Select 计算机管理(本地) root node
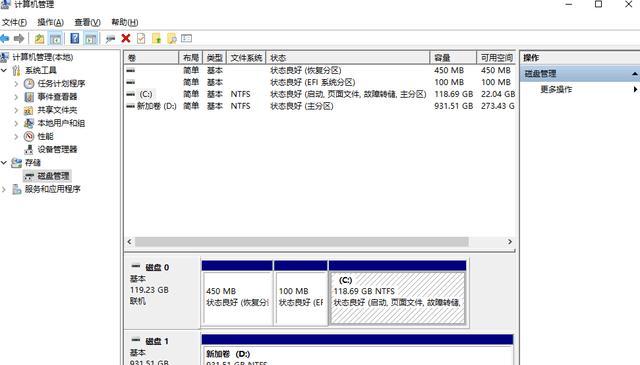640x365 pixels. (x=42, y=57)
